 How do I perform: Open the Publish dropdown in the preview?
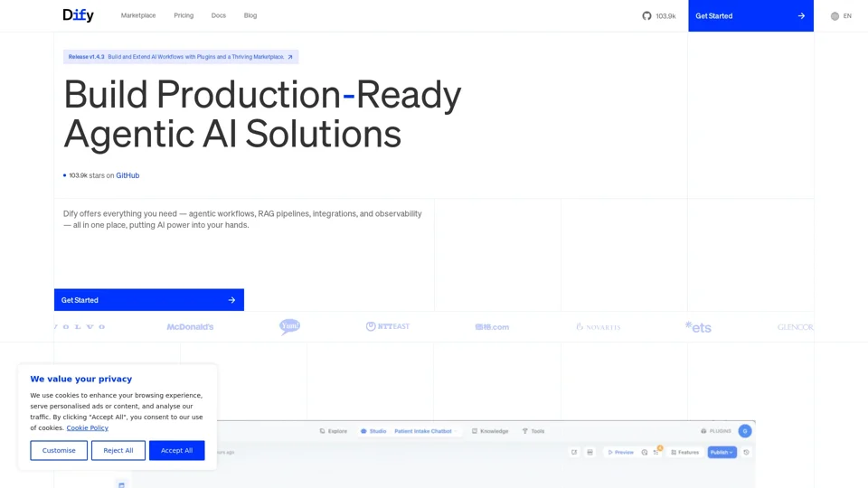click(722, 452)
